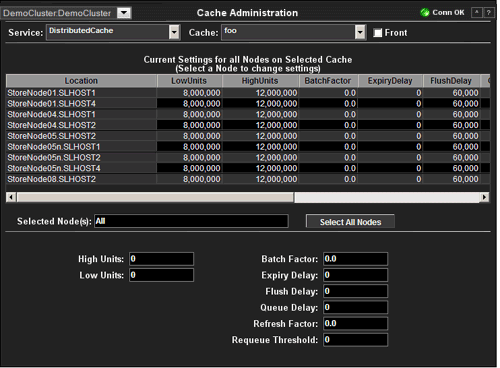Click the Expiry Delay input field
The height and width of the screenshot is (368, 500).
point(355,275)
